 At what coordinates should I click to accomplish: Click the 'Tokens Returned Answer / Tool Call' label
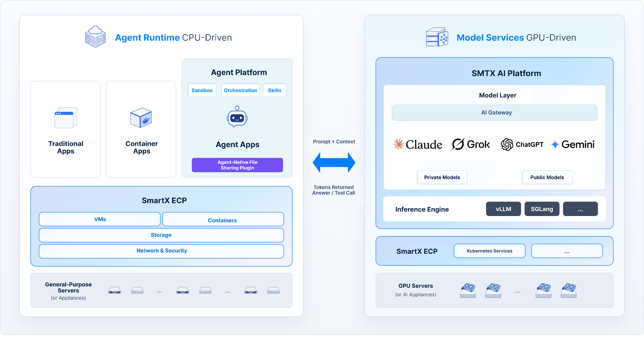point(334,190)
